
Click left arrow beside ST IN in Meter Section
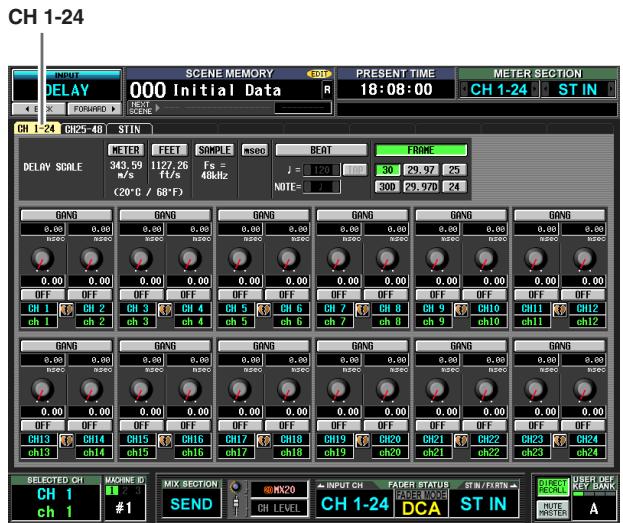coord(545,89)
